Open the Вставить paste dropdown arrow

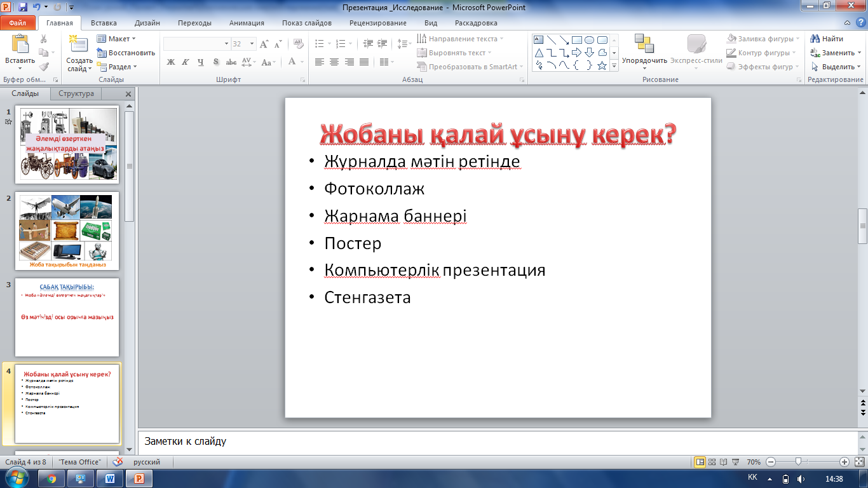20,68
